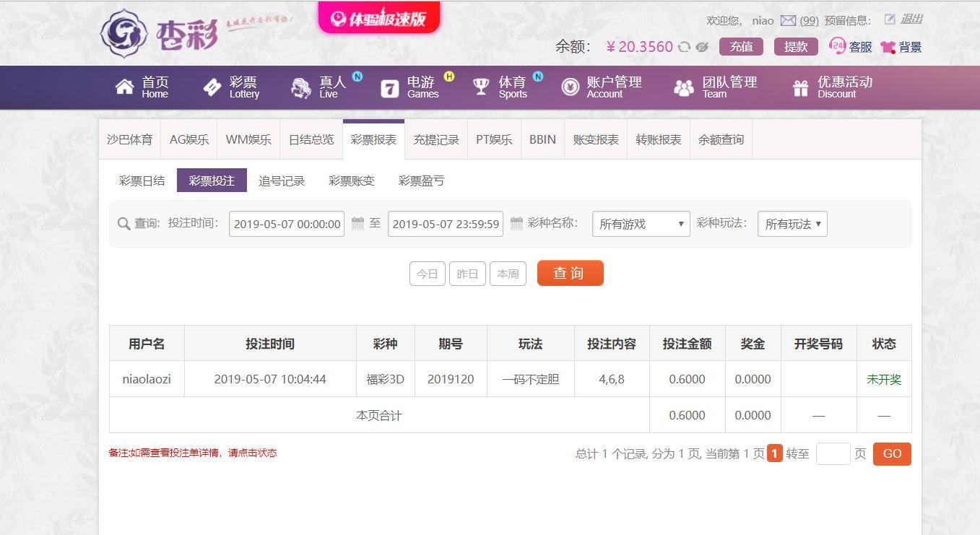The width and height of the screenshot is (980, 535).
Task: Click the Sports trophy icon
Action: (481, 87)
